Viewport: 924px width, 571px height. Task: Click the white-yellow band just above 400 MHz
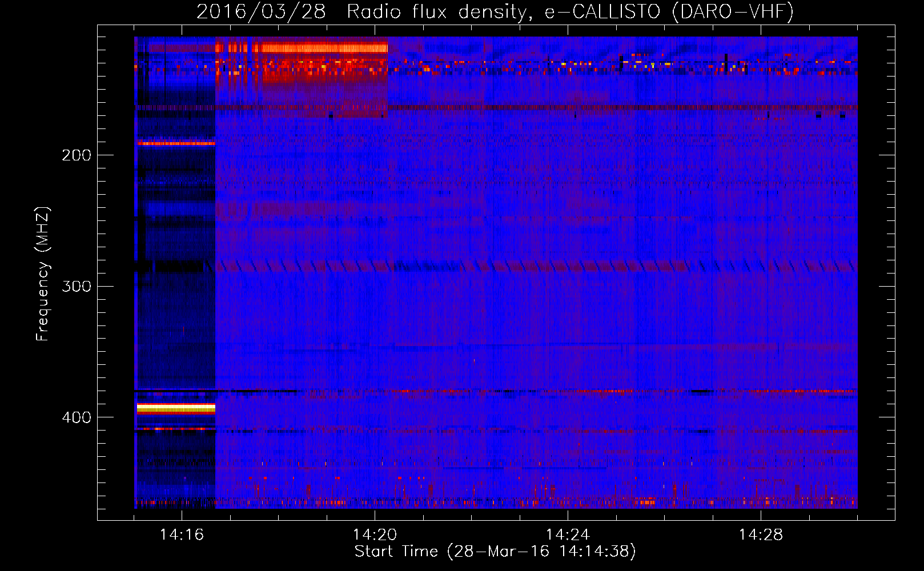click(176, 408)
